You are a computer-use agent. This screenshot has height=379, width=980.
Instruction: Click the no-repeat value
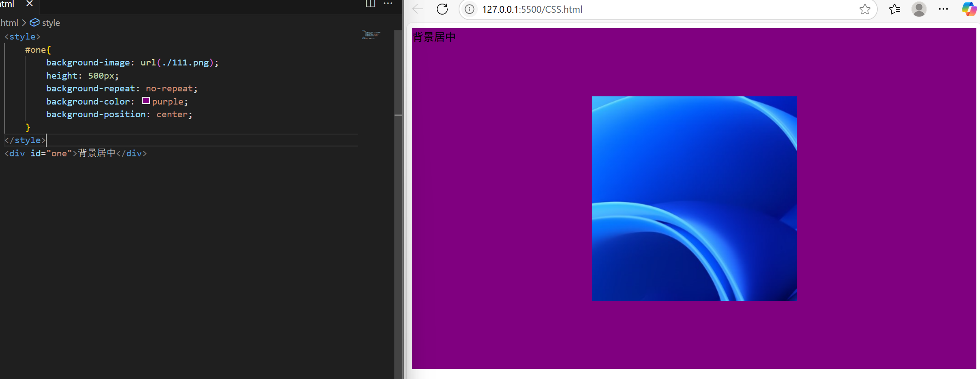[169, 89]
